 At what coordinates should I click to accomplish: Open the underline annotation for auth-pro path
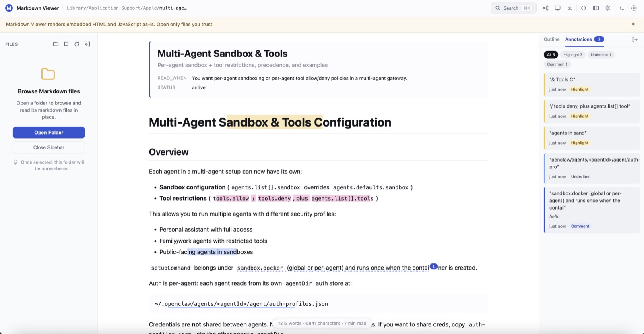(x=591, y=168)
